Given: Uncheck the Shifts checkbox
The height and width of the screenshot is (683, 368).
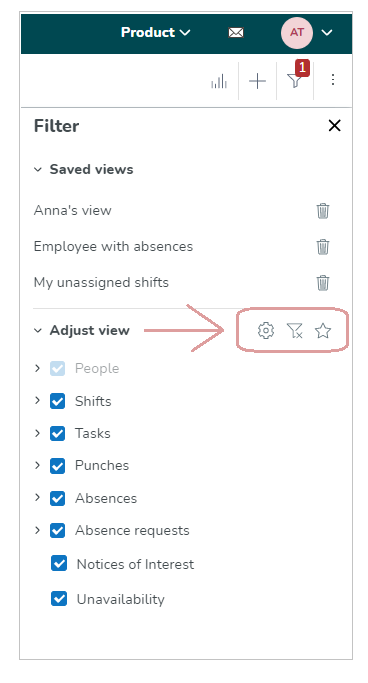Looking at the screenshot, I should pos(57,401).
